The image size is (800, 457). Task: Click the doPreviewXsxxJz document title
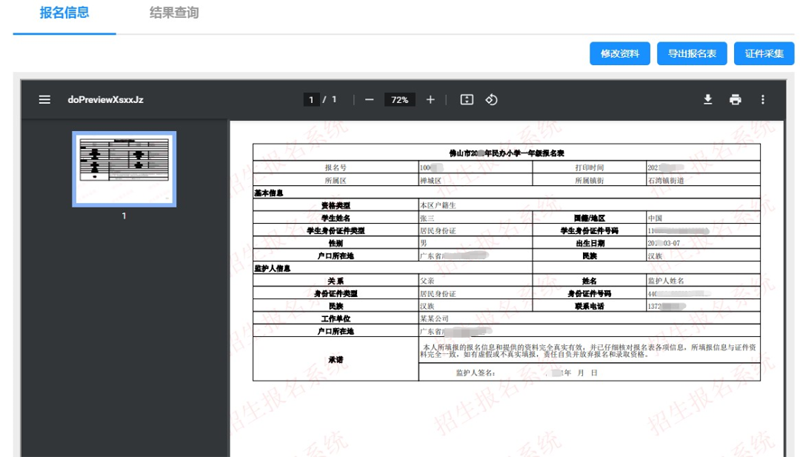pos(106,100)
